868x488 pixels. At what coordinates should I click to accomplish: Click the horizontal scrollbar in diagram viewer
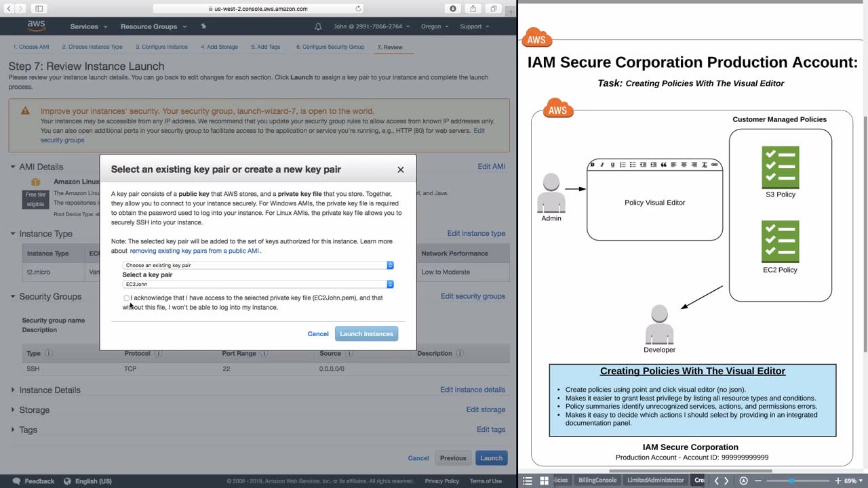click(x=690, y=471)
